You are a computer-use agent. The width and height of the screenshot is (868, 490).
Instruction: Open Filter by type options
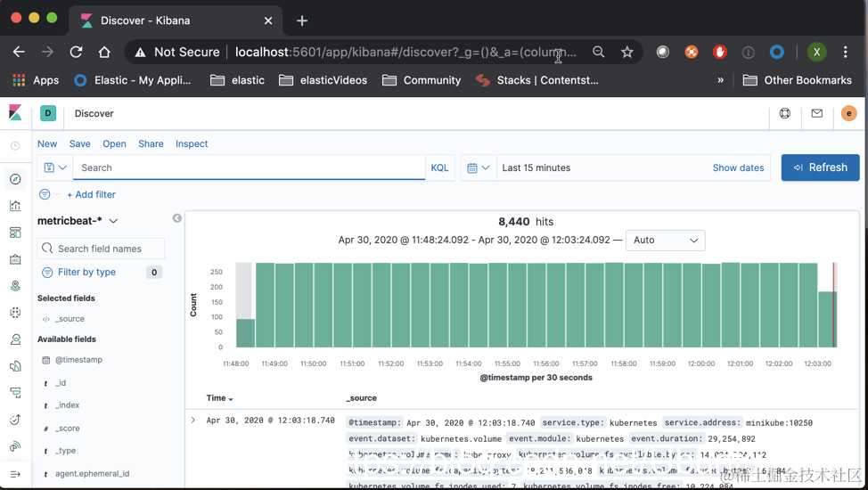(x=87, y=272)
